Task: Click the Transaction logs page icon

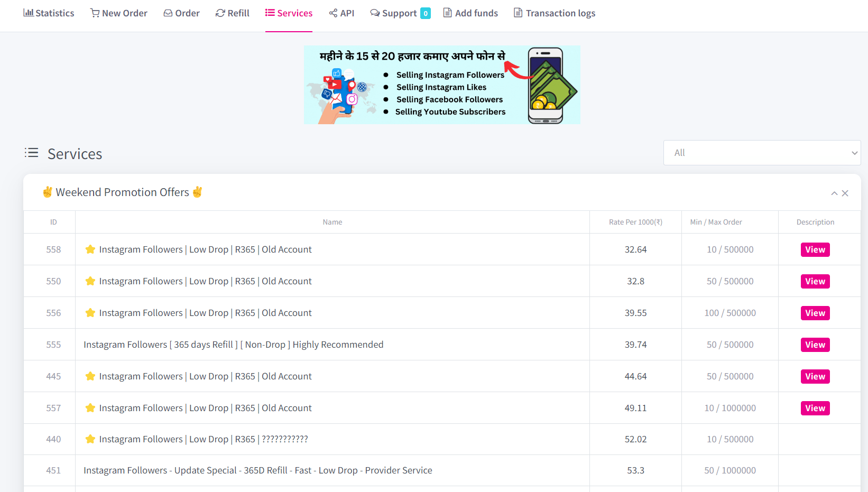Action: 518,13
